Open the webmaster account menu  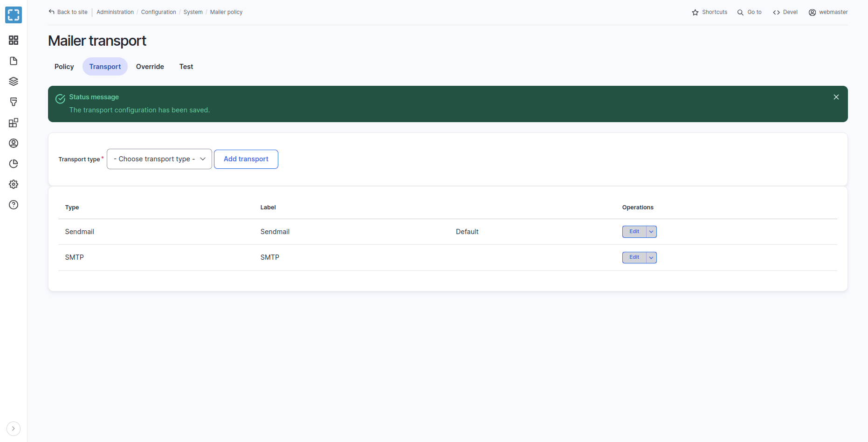(x=828, y=12)
